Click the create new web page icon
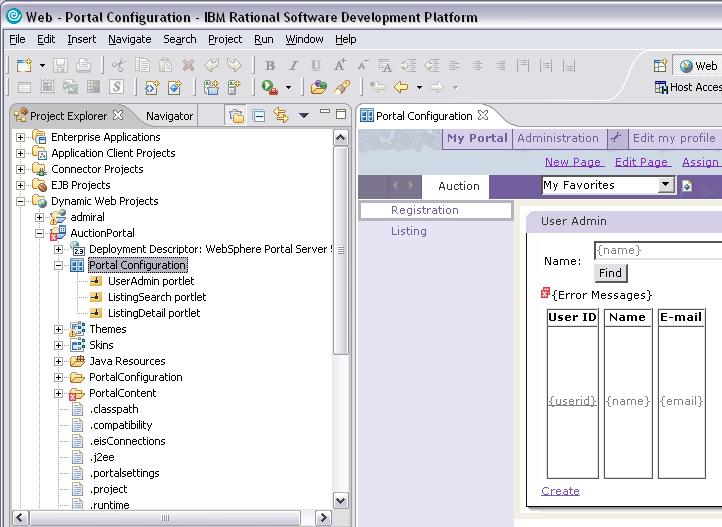This screenshot has width=722, height=527. [152, 87]
